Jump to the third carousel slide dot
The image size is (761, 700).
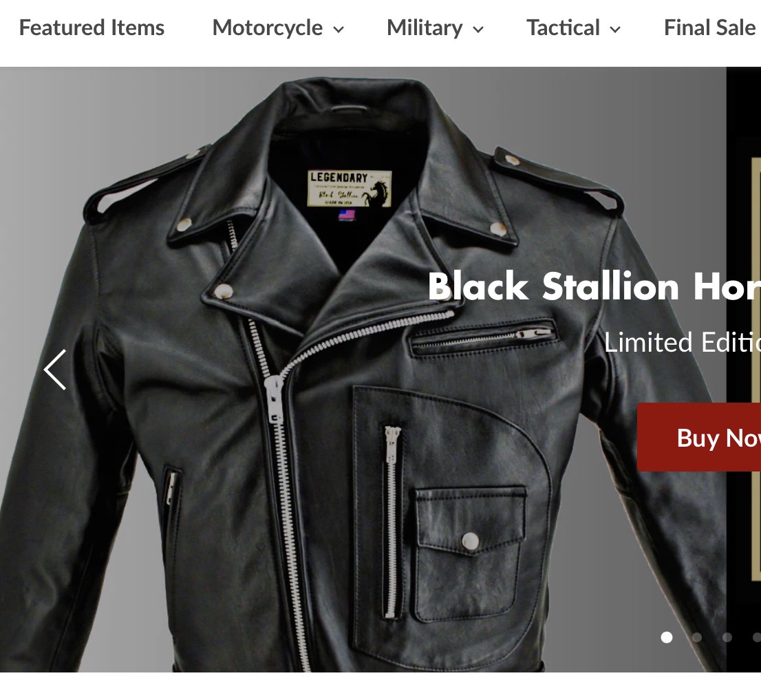pos(727,637)
